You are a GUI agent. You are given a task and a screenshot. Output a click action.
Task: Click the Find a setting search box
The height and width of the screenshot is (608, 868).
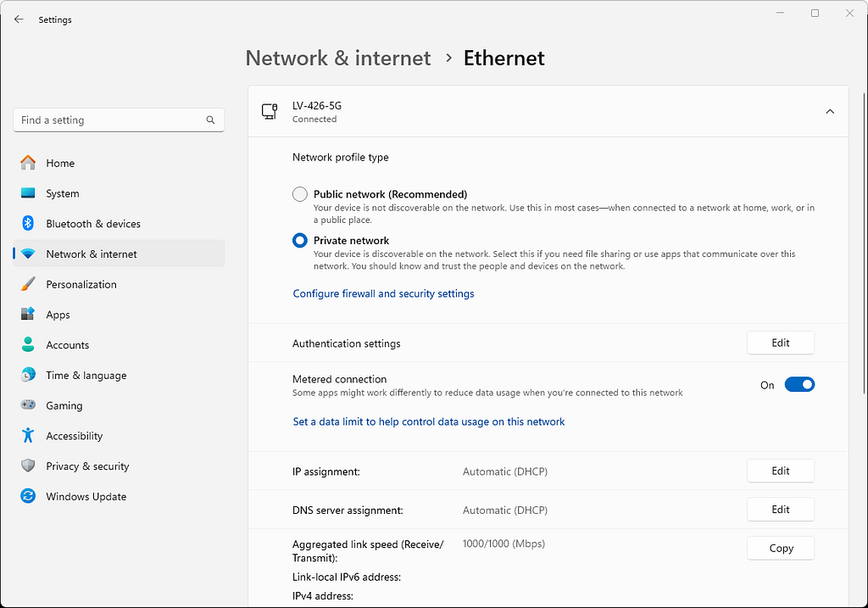(x=118, y=120)
